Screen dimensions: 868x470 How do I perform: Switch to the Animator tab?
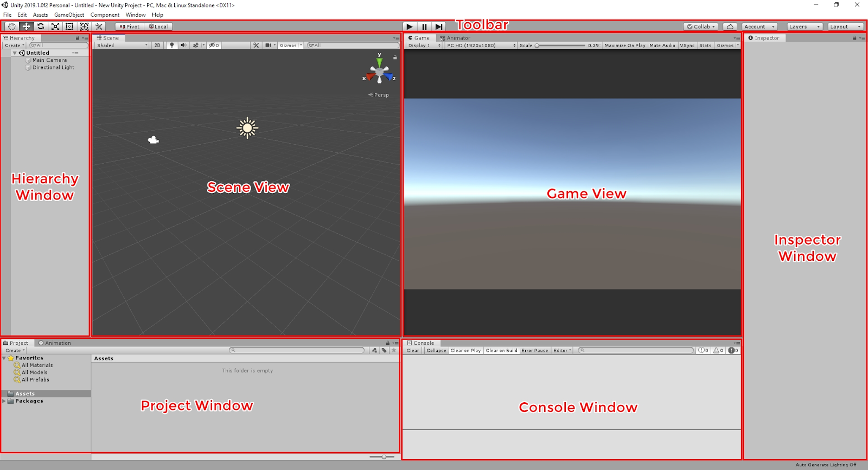(455, 38)
